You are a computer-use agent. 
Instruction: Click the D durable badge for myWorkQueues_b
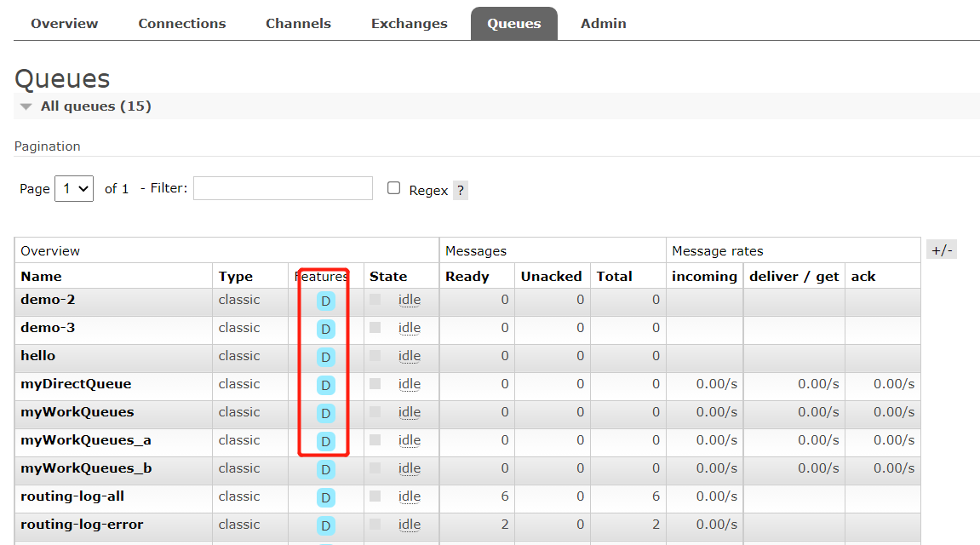coord(325,470)
